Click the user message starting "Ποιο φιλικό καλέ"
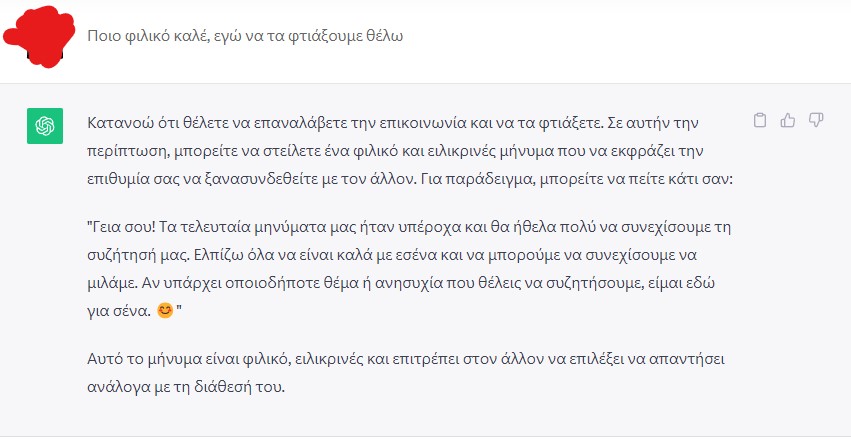Screen dimensions: 851x441 (245, 36)
